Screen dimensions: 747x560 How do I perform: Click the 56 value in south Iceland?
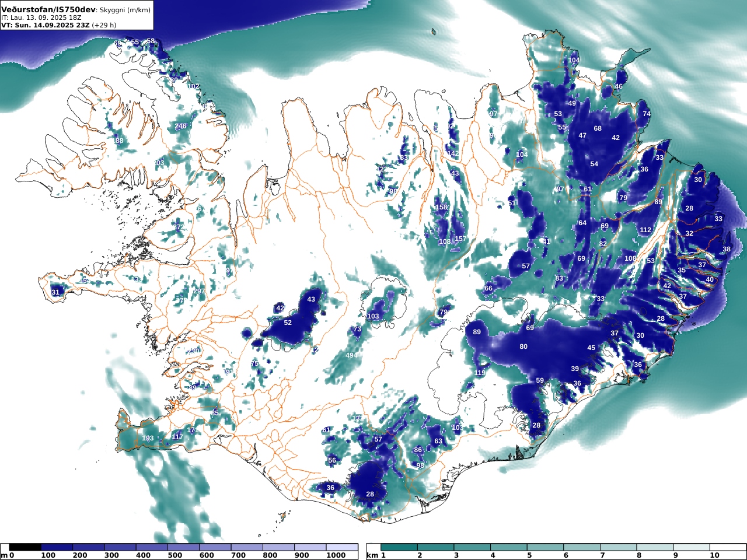click(x=332, y=460)
